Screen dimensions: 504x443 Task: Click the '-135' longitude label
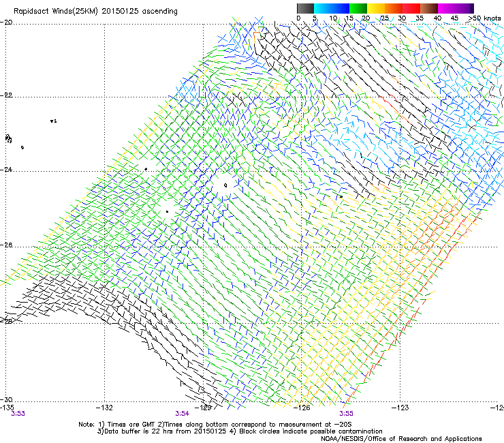[x=7, y=408]
